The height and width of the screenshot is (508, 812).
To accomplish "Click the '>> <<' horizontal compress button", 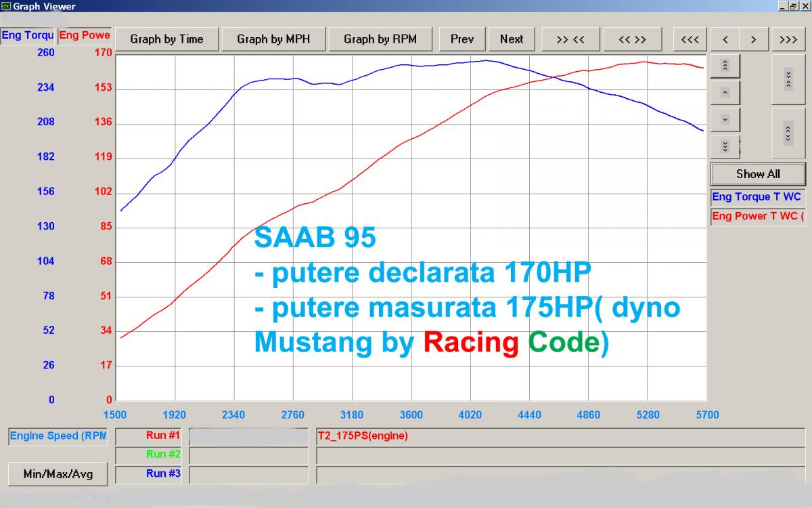I will pos(570,39).
